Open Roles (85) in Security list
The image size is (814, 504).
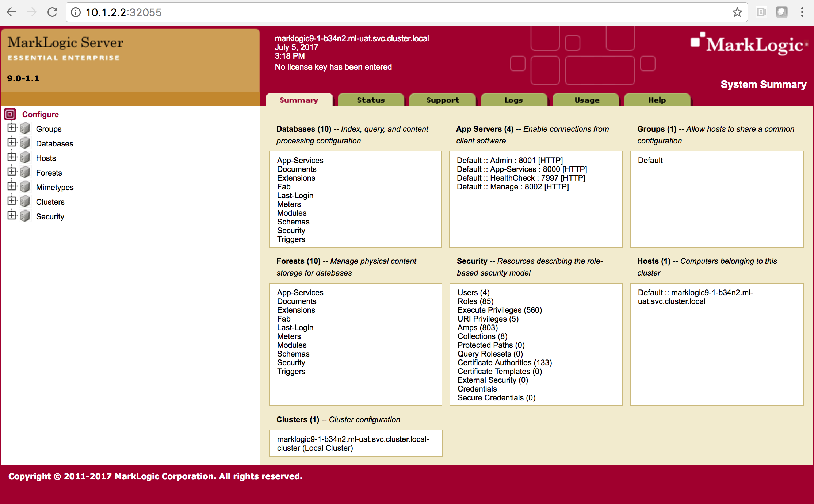coord(475,301)
